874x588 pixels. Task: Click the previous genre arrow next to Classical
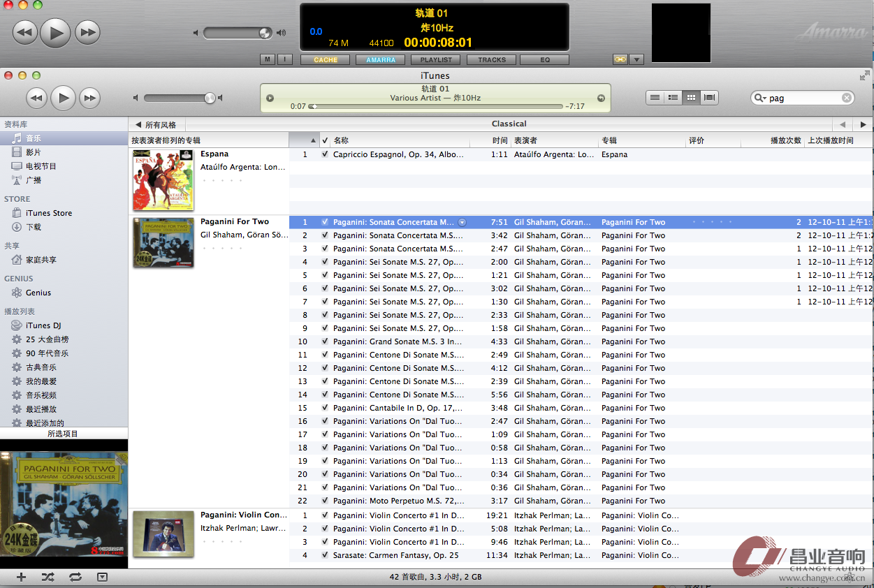(843, 124)
